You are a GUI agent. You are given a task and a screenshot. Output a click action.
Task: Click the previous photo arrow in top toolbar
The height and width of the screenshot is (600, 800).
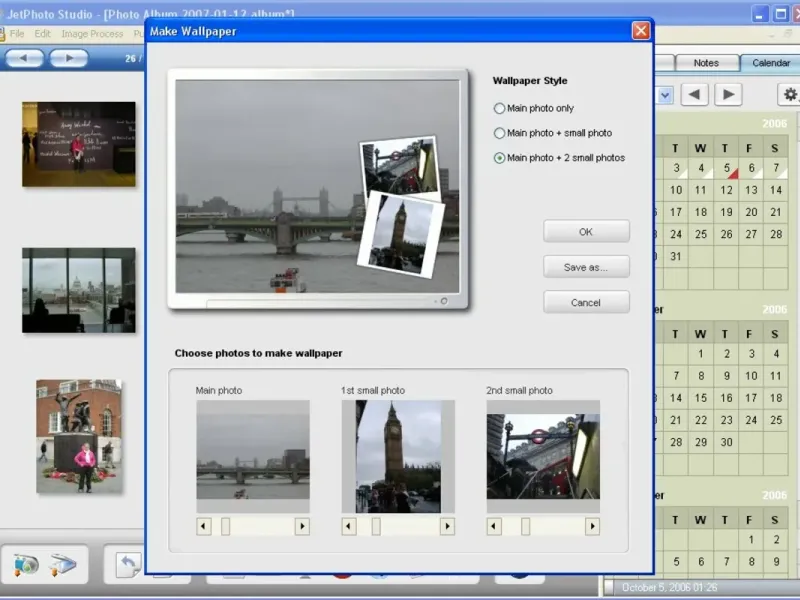point(24,58)
